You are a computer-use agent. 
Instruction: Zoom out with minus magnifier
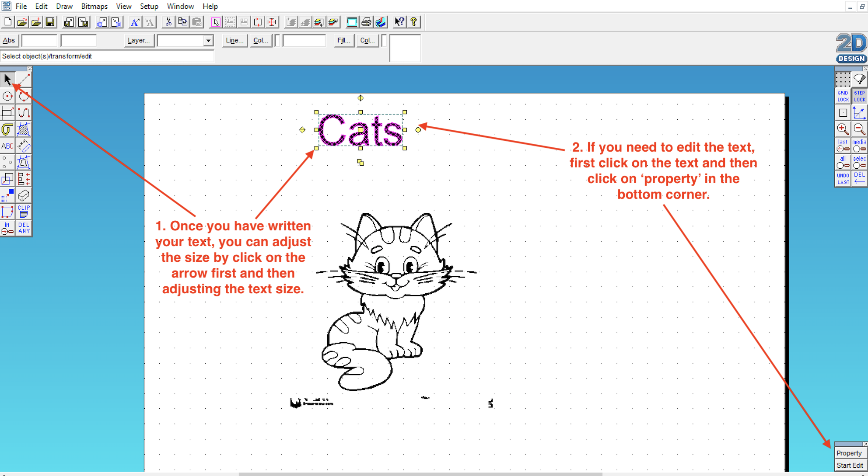[x=859, y=129]
